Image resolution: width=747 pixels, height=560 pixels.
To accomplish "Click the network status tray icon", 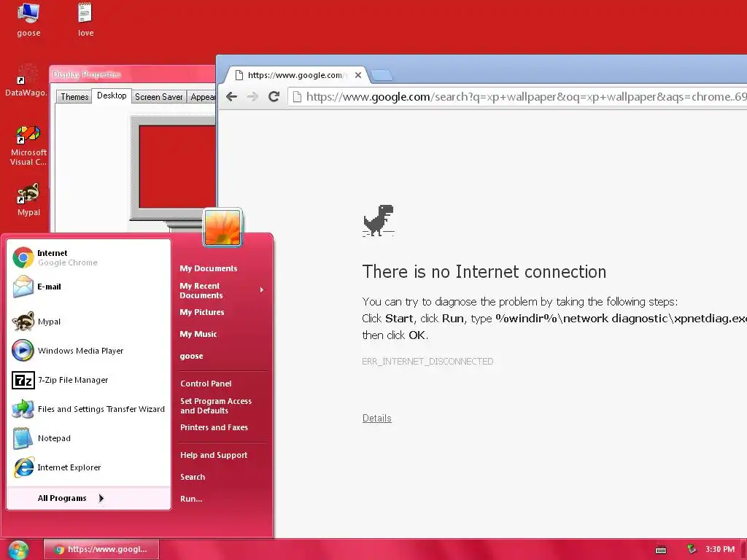I will (692, 549).
